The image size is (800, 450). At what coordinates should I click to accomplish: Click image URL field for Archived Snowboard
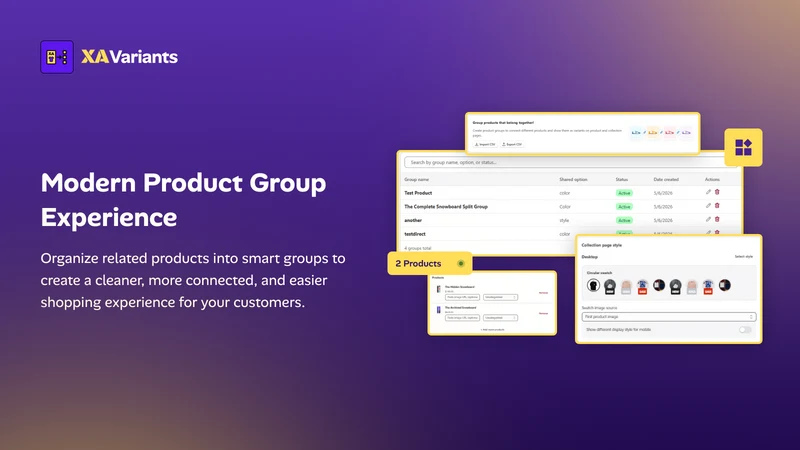462,318
